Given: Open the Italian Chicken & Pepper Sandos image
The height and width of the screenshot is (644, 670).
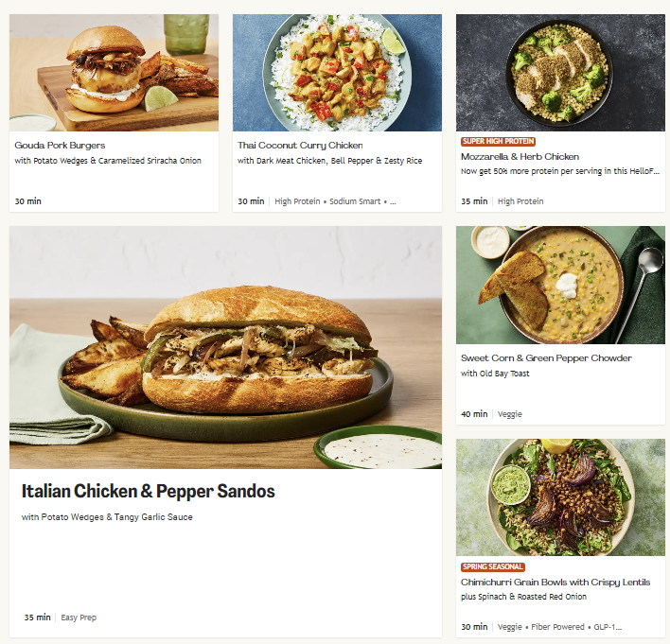Looking at the screenshot, I should pos(225,347).
